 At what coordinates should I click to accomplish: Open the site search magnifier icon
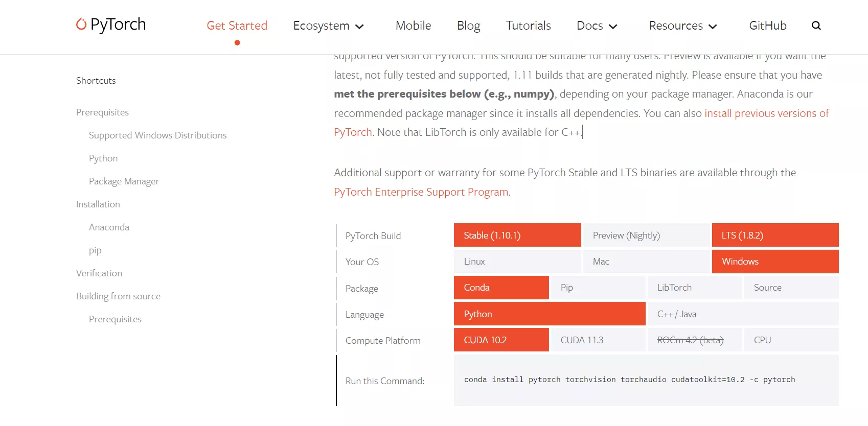click(816, 26)
